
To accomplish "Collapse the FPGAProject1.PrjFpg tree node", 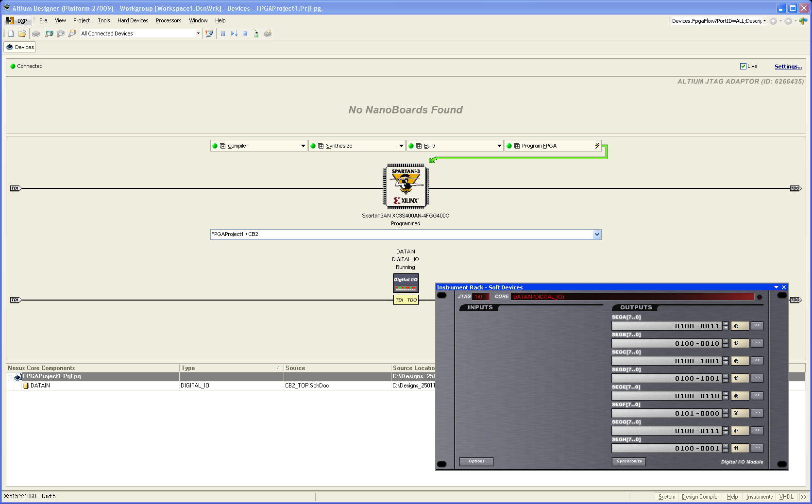I will [x=10, y=377].
